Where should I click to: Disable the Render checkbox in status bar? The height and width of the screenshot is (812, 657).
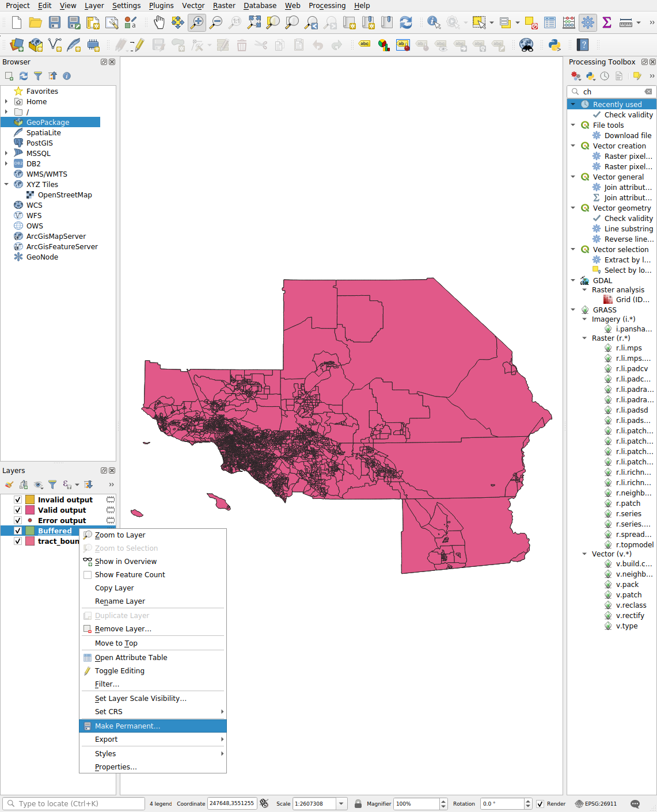pyautogui.click(x=540, y=804)
